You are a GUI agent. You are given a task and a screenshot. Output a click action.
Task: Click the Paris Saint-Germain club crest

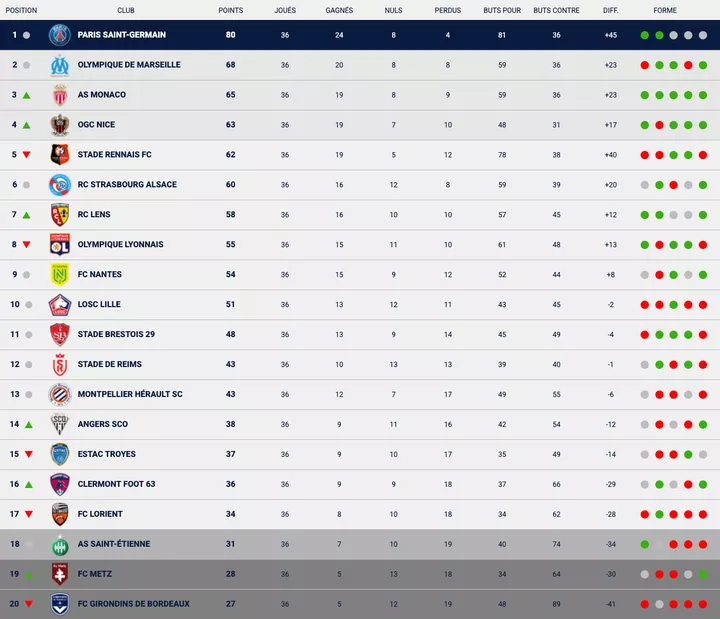(60, 35)
